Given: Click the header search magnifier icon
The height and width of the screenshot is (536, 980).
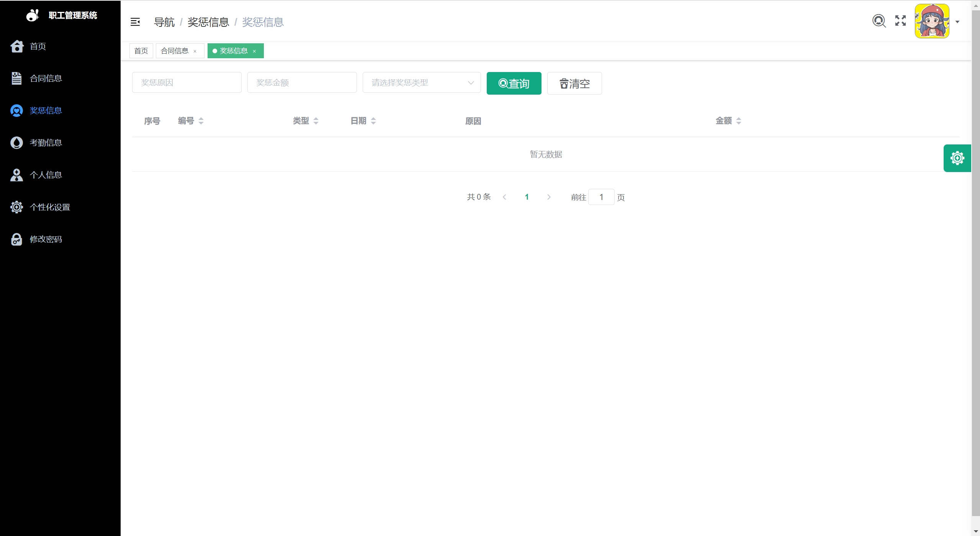Looking at the screenshot, I should pos(879,21).
